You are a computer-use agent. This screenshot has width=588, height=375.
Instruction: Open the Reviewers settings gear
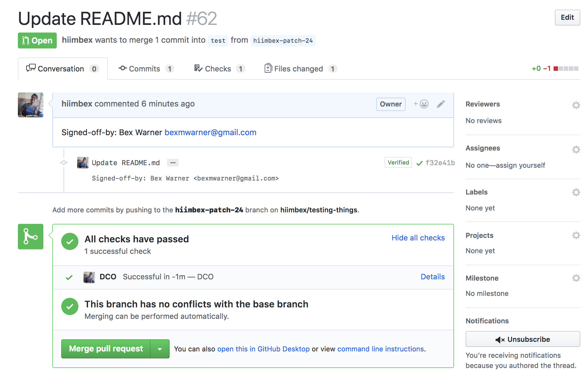[576, 105]
